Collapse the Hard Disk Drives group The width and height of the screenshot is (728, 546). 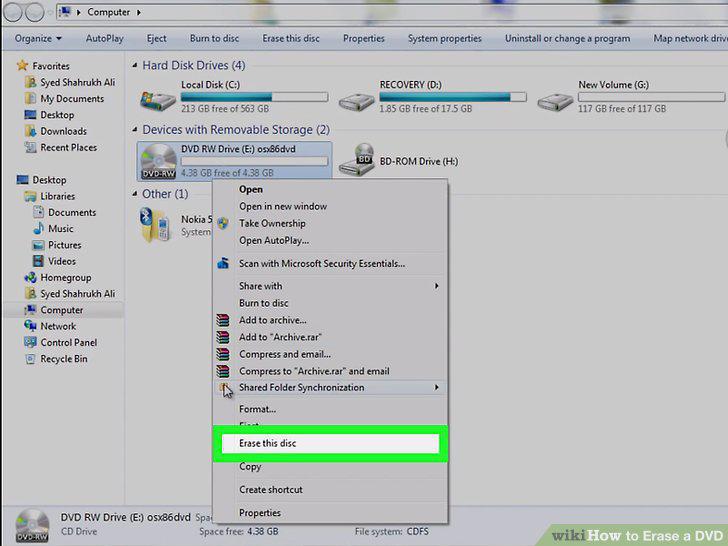(134, 65)
